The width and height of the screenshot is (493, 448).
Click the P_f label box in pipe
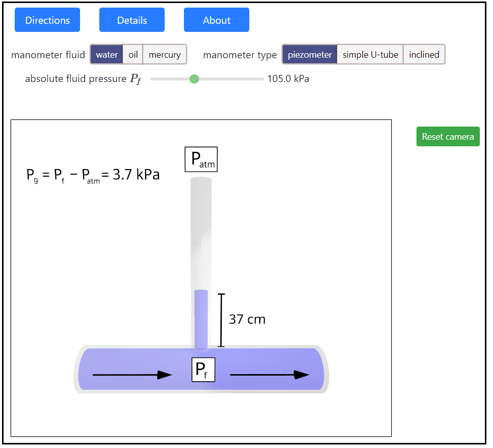point(203,370)
